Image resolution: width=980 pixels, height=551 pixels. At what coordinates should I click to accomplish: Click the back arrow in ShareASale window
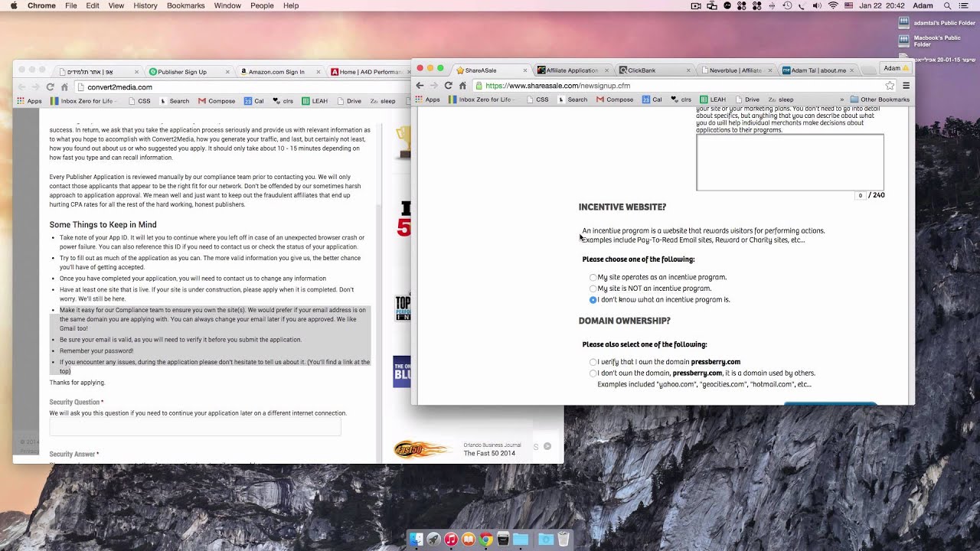point(420,86)
